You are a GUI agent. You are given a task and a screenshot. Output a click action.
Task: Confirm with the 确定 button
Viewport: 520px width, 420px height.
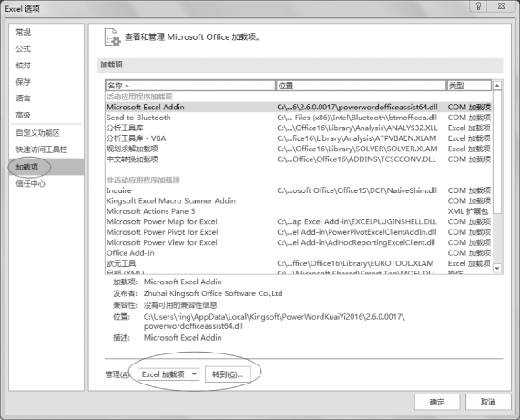(x=437, y=402)
